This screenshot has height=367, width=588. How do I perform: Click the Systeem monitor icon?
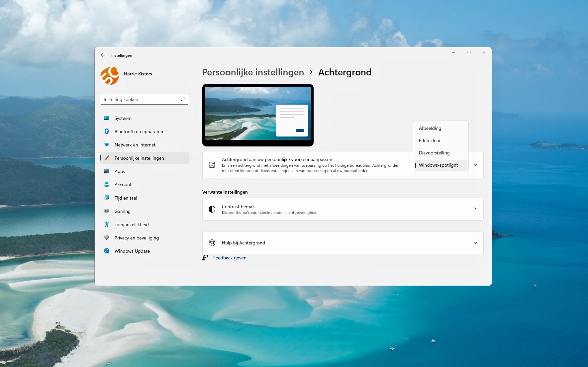click(x=107, y=118)
